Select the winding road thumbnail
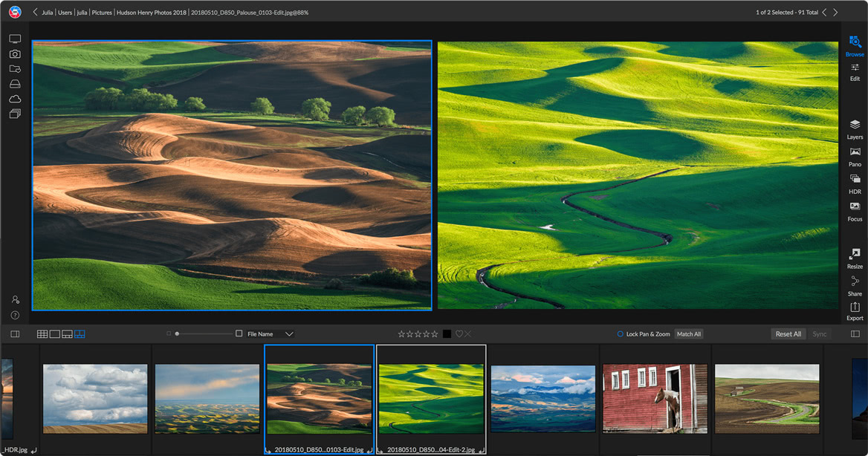This screenshot has height=456, width=868. (x=767, y=399)
